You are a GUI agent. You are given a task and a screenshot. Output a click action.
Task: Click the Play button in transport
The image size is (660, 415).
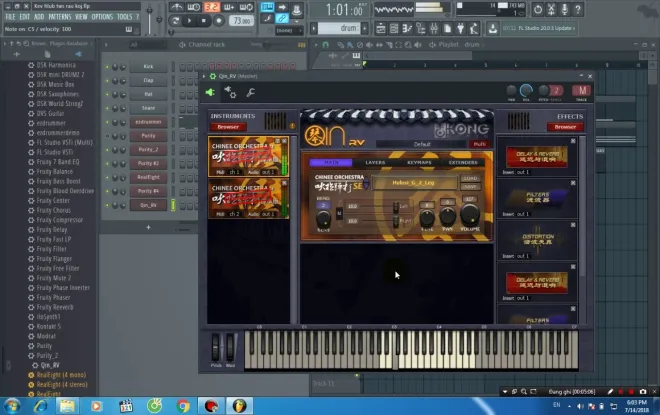pyautogui.click(x=189, y=20)
